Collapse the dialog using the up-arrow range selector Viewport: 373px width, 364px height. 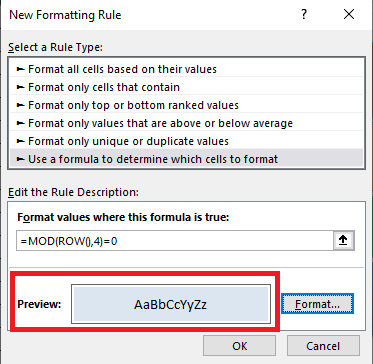point(343,241)
